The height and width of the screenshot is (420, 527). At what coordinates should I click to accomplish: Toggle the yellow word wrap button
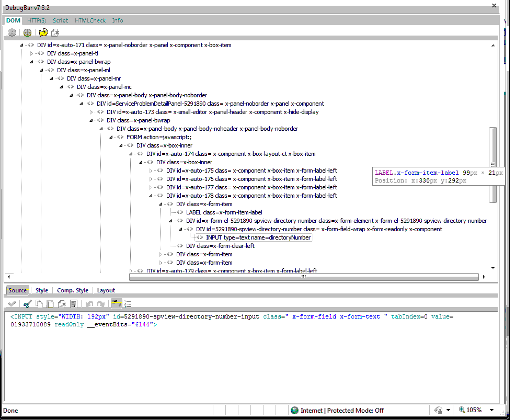[116, 304]
